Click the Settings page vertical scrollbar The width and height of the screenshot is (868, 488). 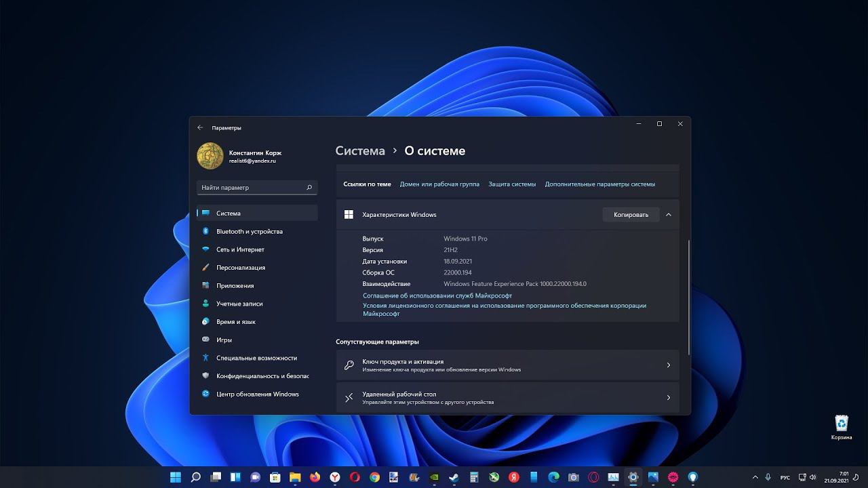coord(689,297)
